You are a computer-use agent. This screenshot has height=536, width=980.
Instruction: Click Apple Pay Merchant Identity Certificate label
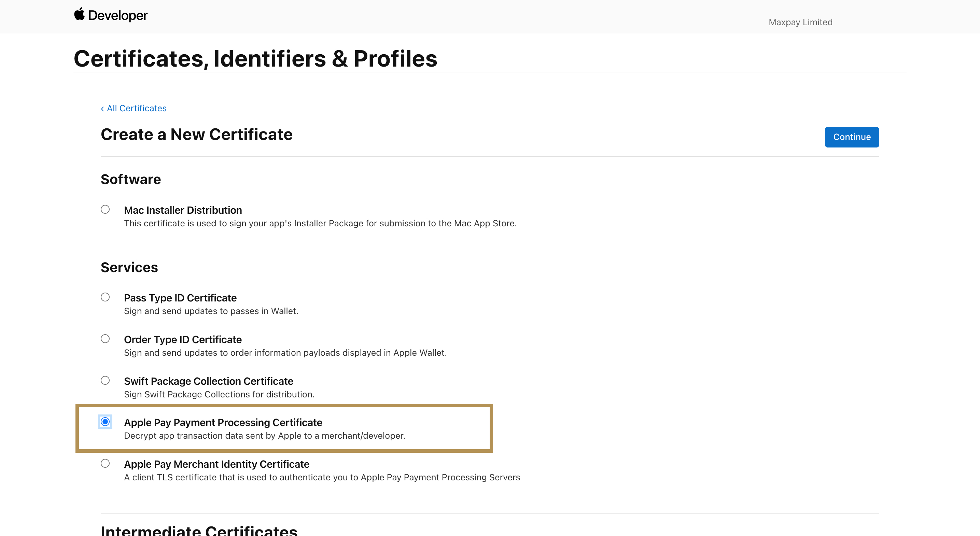(x=216, y=464)
